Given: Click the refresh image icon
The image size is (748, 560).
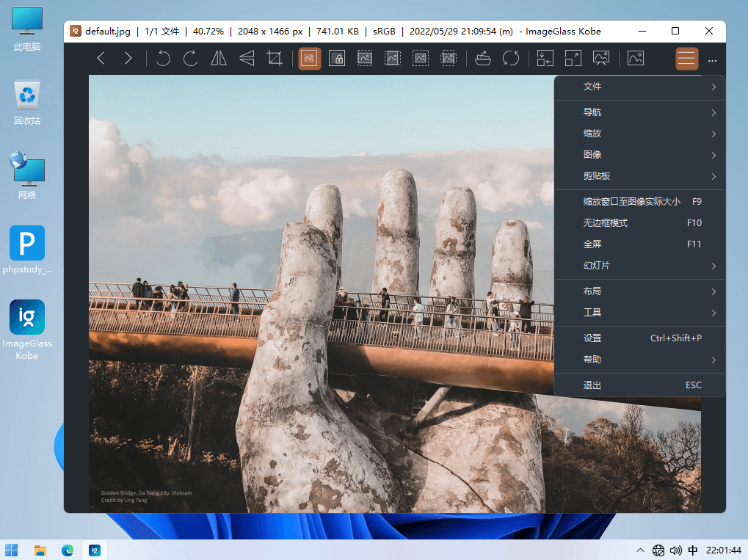Looking at the screenshot, I should [511, 59].
